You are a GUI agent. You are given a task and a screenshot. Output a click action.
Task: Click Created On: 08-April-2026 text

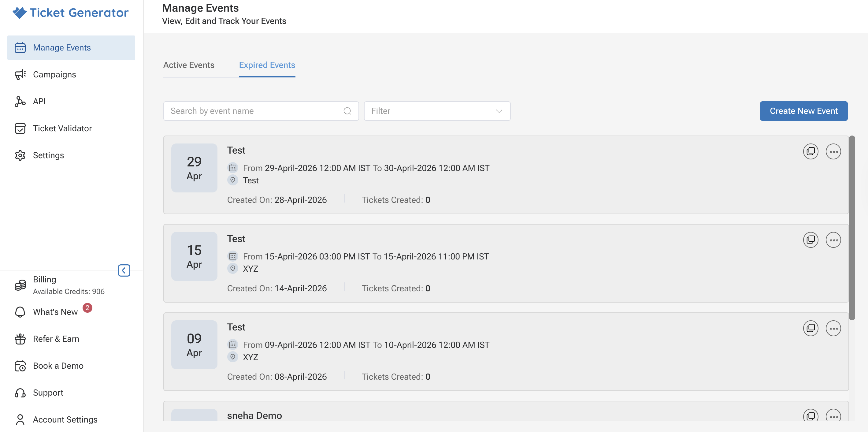pyautogui.click(x=277, y=377)
